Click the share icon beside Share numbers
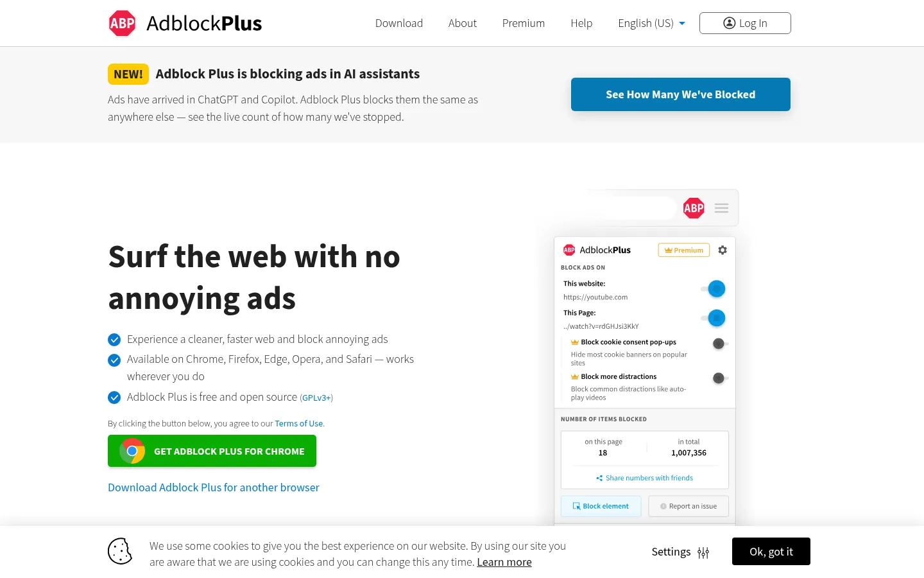The image size is (924, 578). tap(599, 478)
